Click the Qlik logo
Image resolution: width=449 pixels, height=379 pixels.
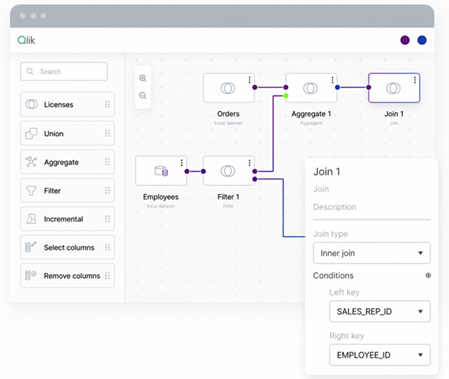click(26, 40)
